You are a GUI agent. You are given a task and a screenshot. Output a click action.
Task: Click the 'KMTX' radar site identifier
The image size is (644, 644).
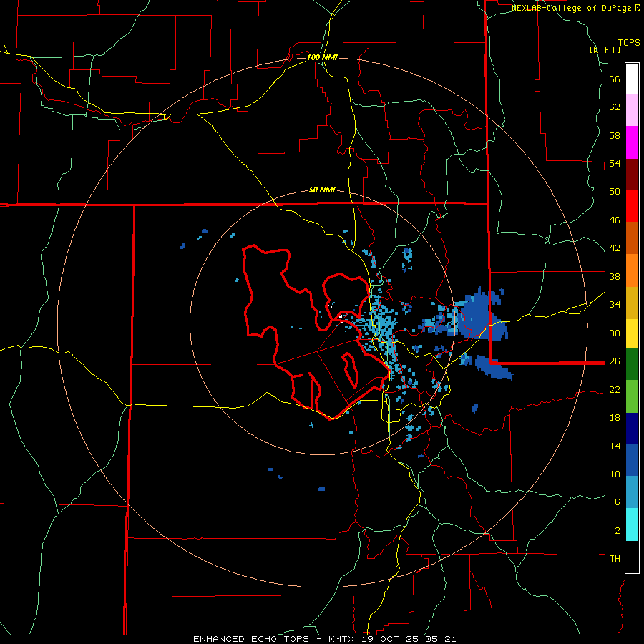tap(341, 639)
